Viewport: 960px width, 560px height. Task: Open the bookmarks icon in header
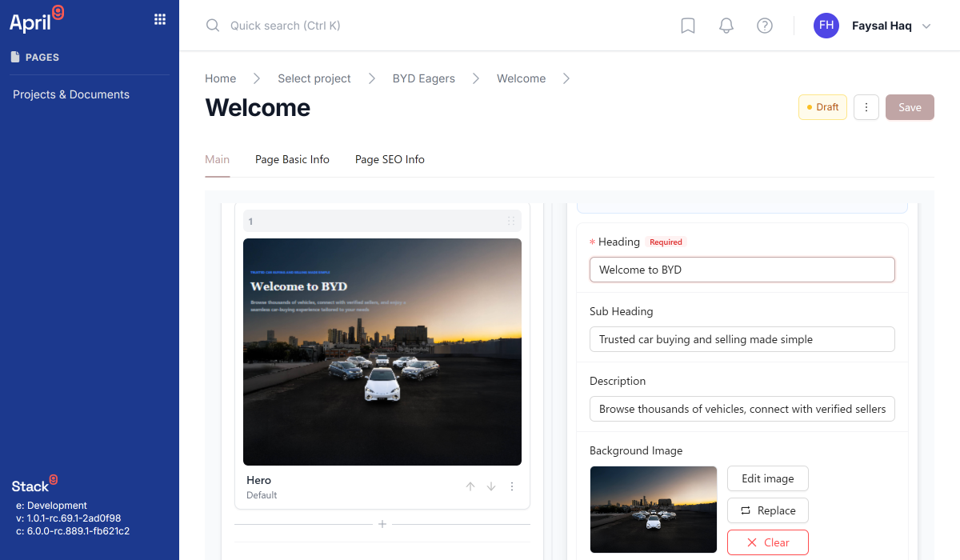[x=688, y=26]
